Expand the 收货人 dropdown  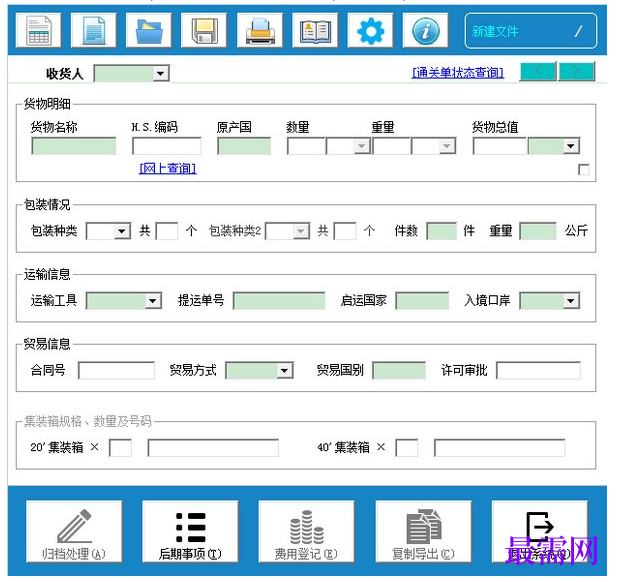[161, 74]
